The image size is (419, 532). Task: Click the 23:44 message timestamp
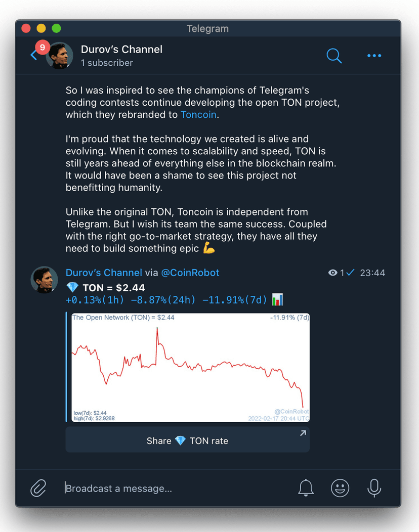[372, 273]
